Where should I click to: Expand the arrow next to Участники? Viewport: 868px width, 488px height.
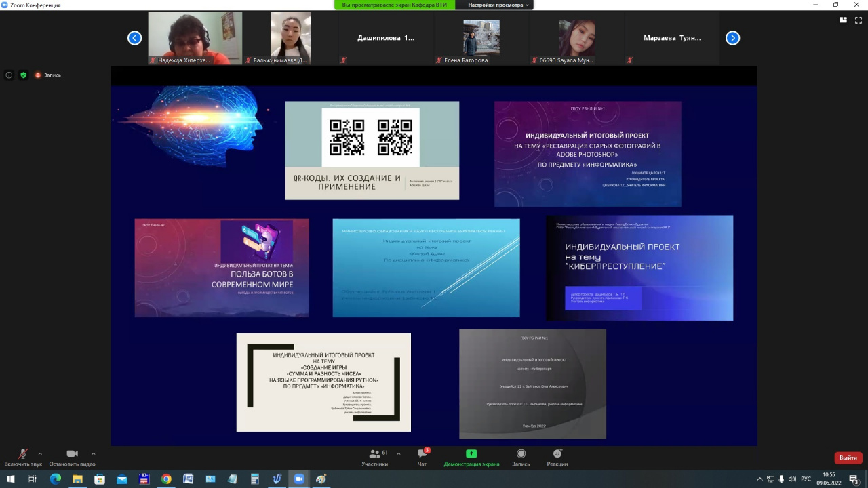click(x=398, y=453)
